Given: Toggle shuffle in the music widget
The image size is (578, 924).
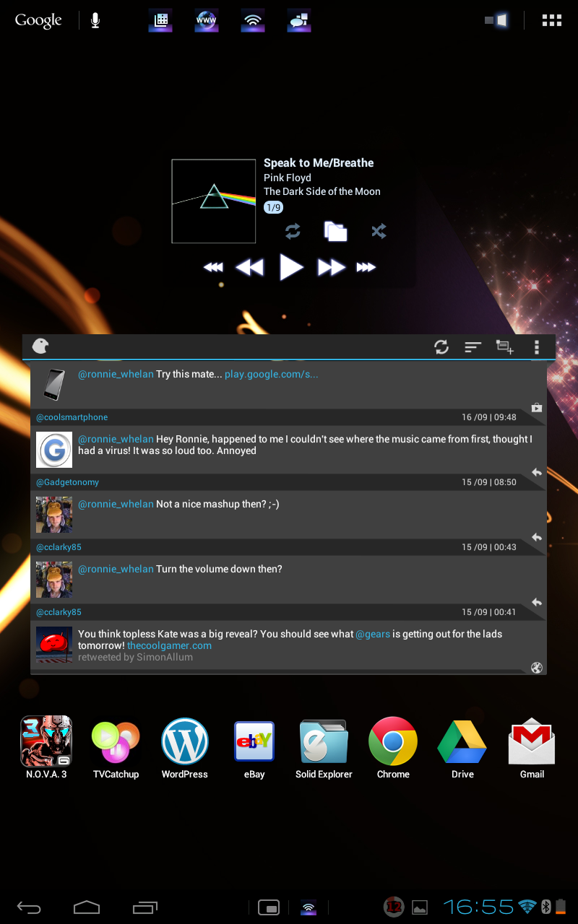Looking at the screenshot, I should point(379,231).
